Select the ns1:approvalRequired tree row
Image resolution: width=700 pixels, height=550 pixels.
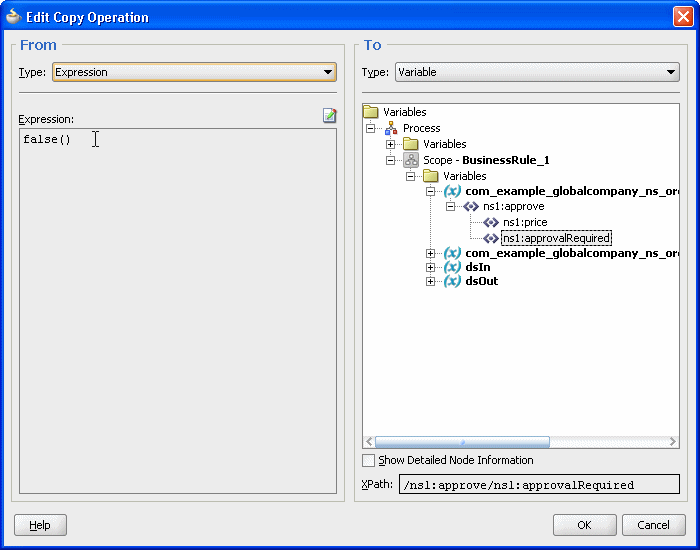click(556, 238)
